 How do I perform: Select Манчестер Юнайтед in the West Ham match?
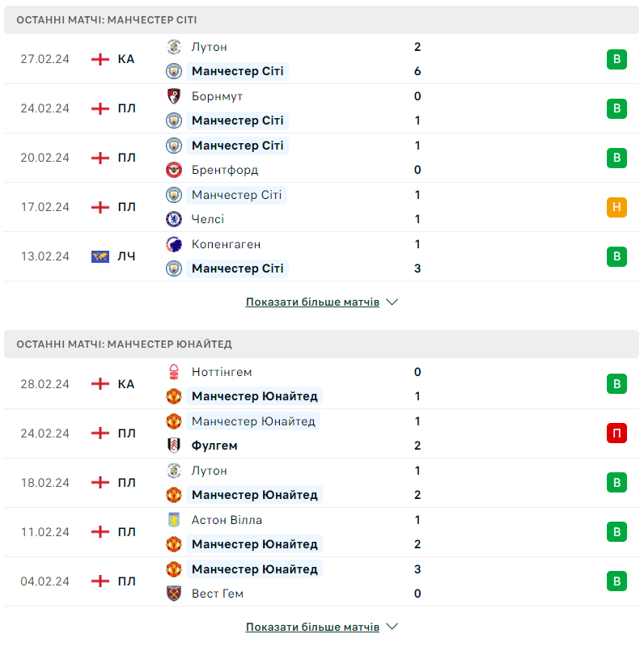coord(254,569)
